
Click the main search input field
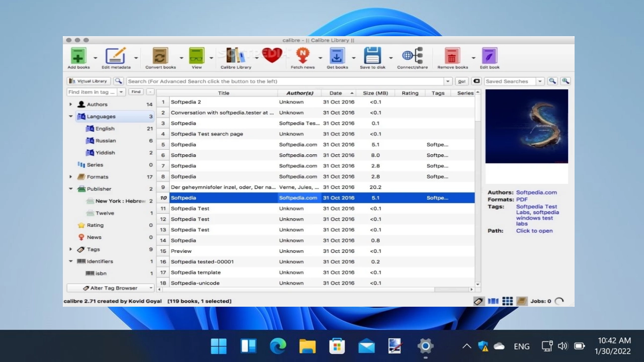tap(285, 81)
